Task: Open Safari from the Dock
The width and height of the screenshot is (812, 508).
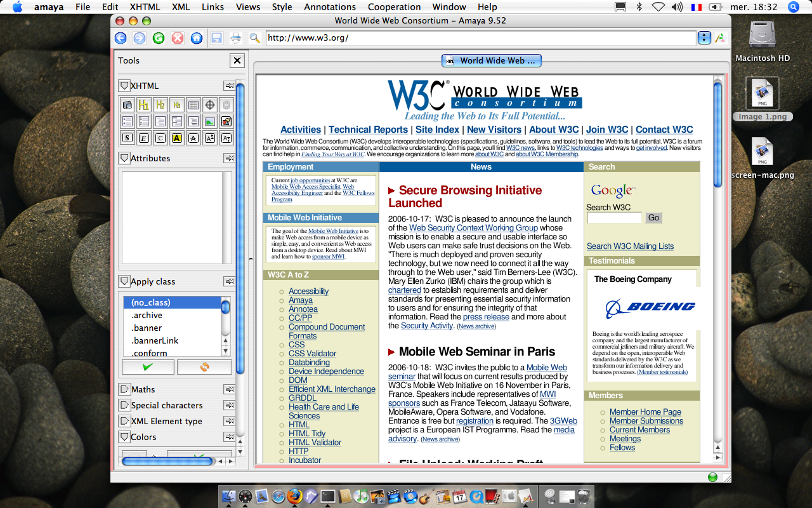Action: coord(278,496)
